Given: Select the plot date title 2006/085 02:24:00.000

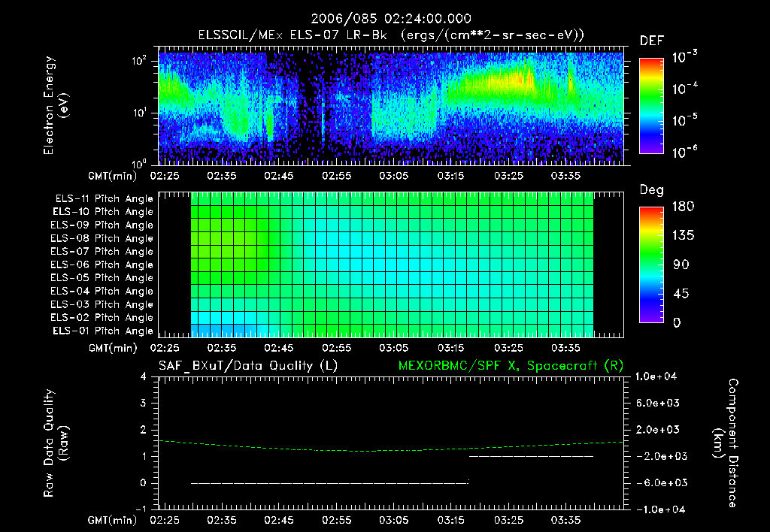Looking at the screenshot, I should click(391, 19).
